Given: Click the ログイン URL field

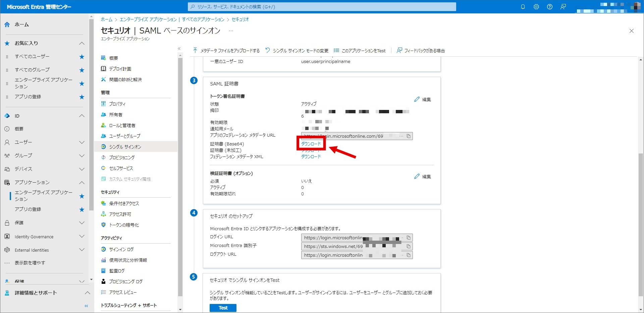Looking at the screenshot, I should 357,238.
